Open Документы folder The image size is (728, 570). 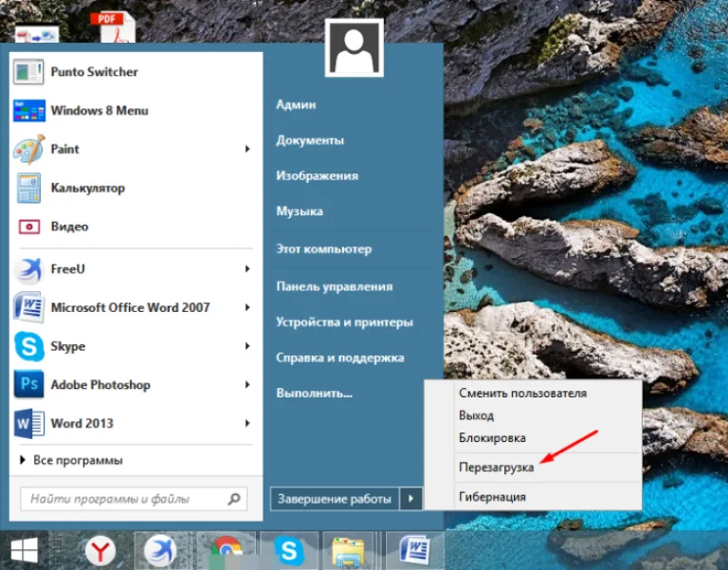click(x=310, y=140)
